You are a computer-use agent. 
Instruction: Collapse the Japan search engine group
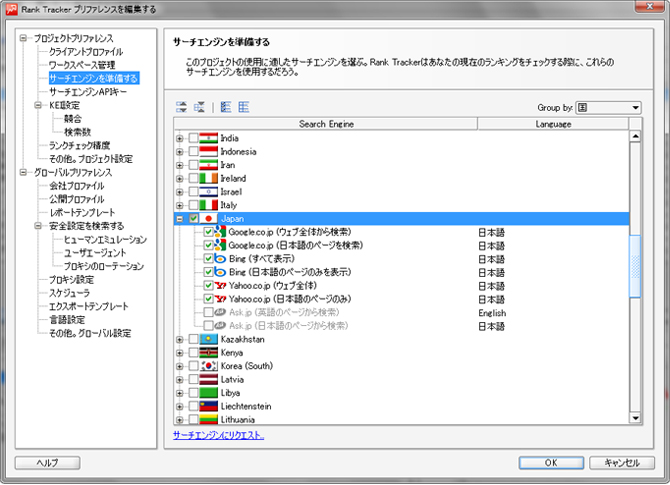pyautogui.click(x=179, y=219)
